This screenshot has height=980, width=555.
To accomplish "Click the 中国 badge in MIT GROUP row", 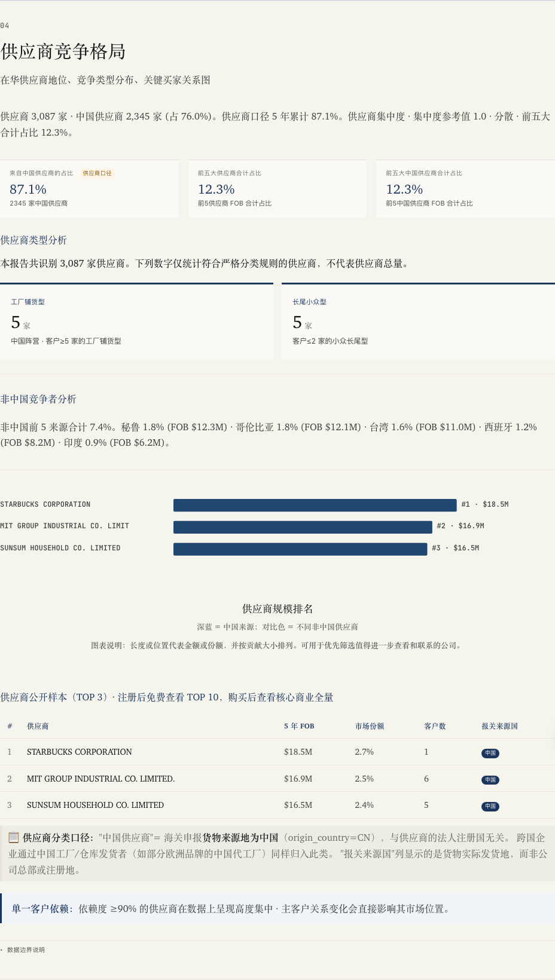I will [x=490, y=780].
